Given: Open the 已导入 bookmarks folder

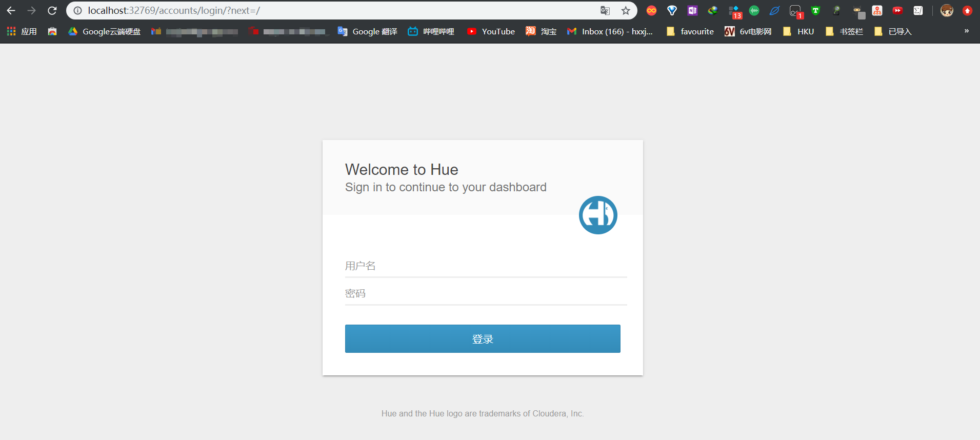Looking at the screenshot, I should [893, 31].
